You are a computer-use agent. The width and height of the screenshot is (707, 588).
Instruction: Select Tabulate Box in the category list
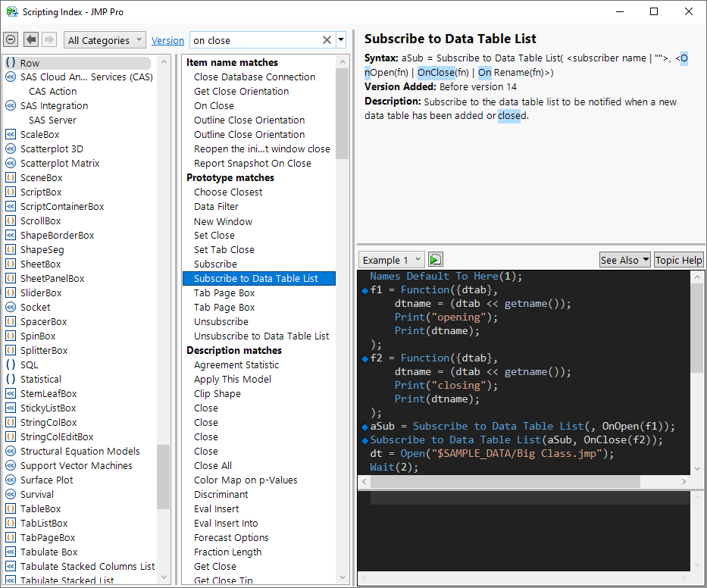(x=49, y=552)
